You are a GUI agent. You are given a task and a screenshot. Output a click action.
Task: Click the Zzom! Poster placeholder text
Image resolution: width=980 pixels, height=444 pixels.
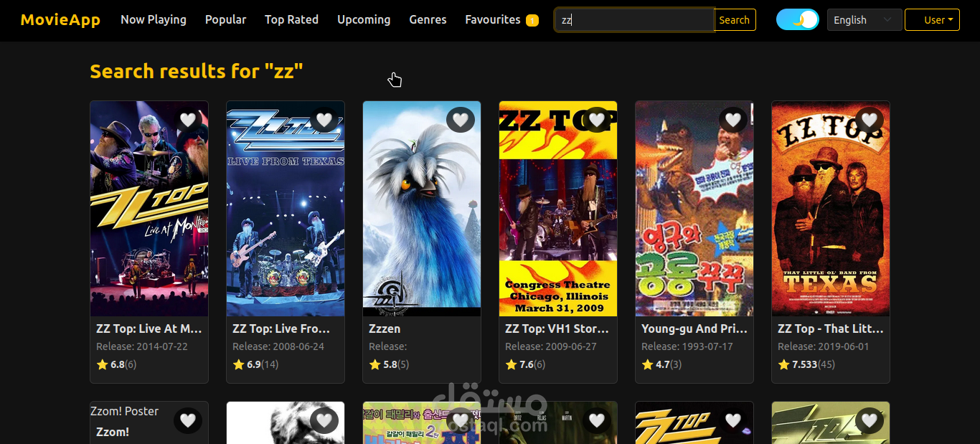click(x=125, y=411)
